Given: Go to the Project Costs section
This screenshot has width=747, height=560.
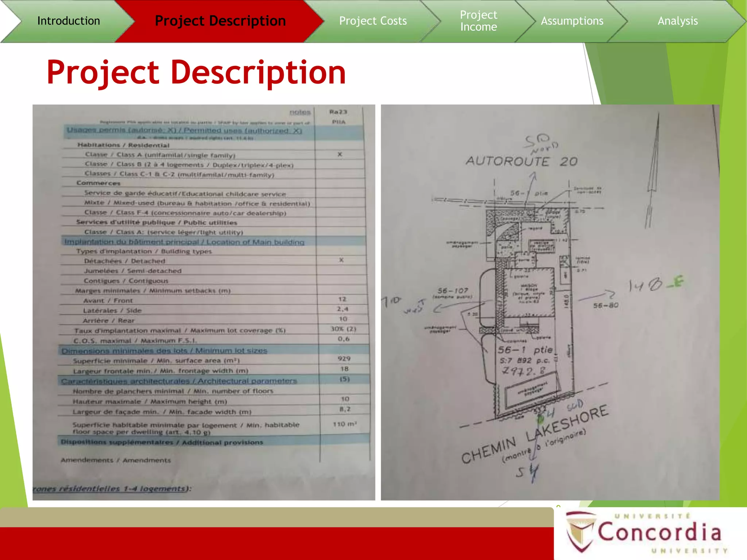Looking at the screenshot, I should 373,21.
